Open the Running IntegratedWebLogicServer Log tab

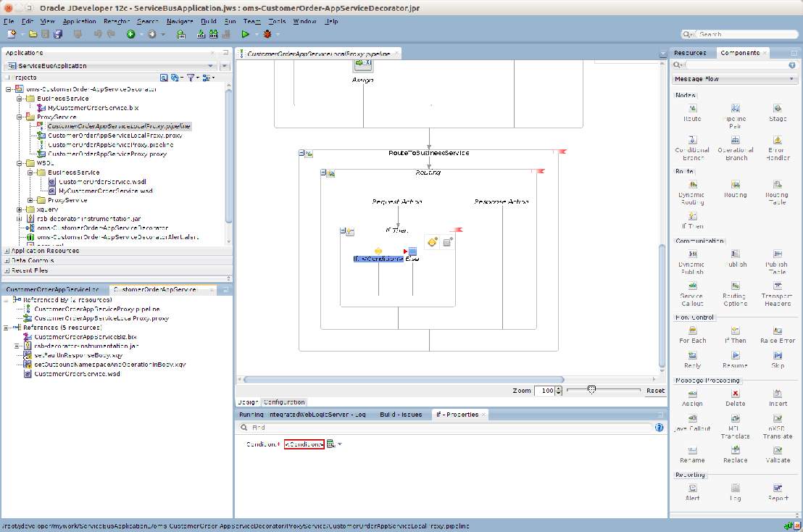click(302, 415)
